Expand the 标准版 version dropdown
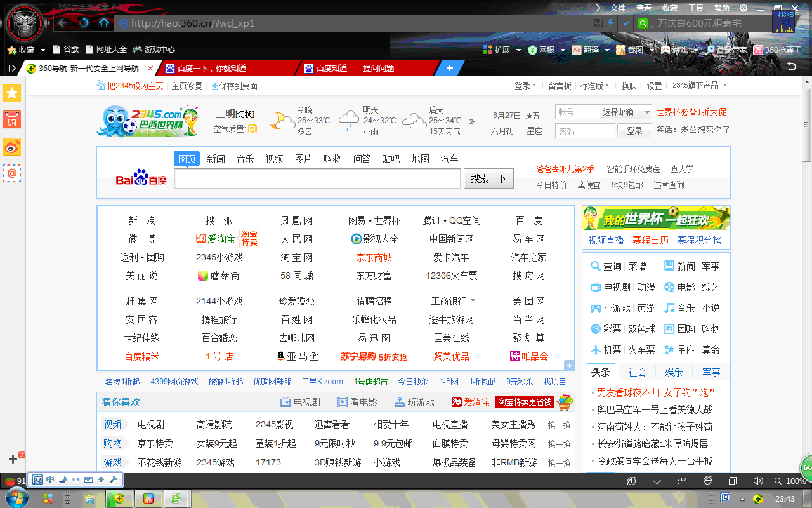 (x=595, y=86)
